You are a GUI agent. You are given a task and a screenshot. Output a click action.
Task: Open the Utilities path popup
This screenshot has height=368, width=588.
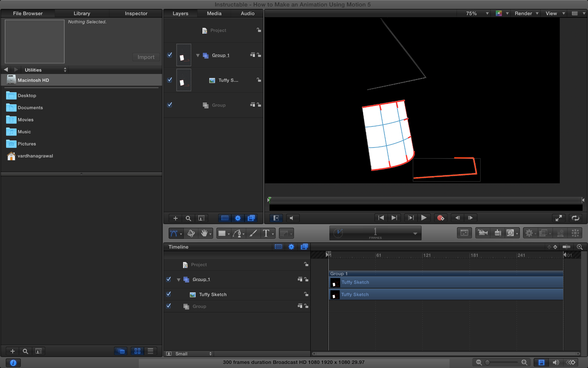45,70
